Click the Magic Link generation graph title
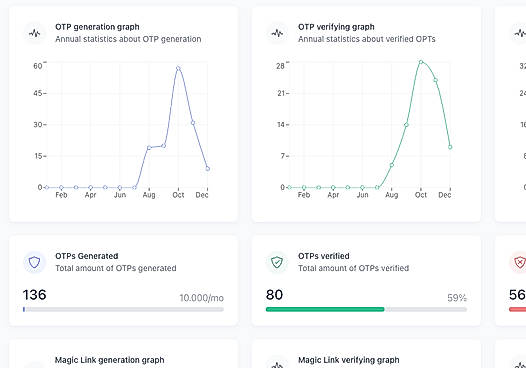Image resolution: width=526 pixels, height=368 pixels. click(x=110, y=360)
